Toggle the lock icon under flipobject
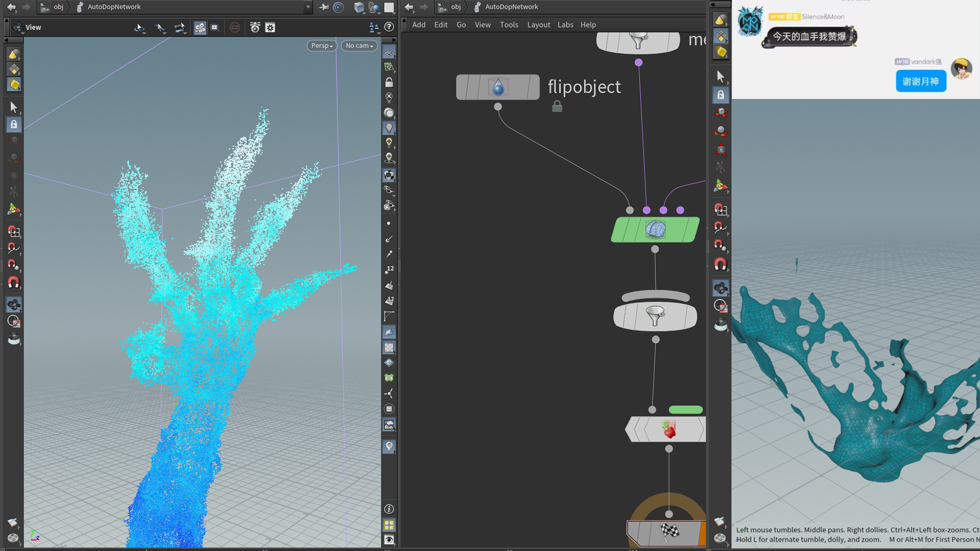The image size is (980, 551). (557, 106)
